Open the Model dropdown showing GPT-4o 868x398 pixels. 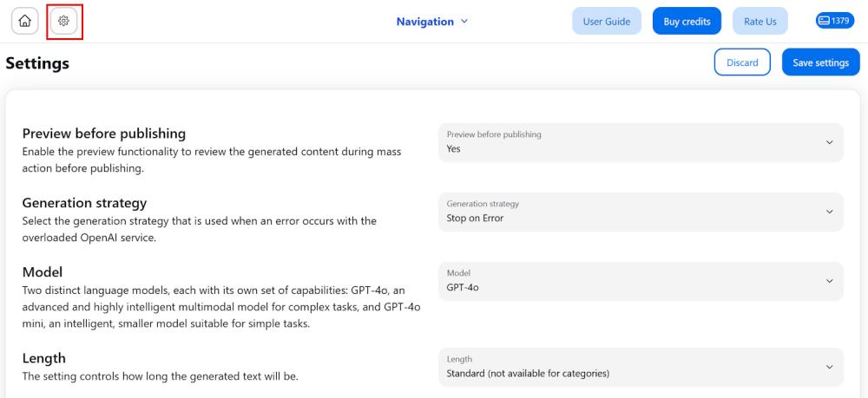coord(641,281)
